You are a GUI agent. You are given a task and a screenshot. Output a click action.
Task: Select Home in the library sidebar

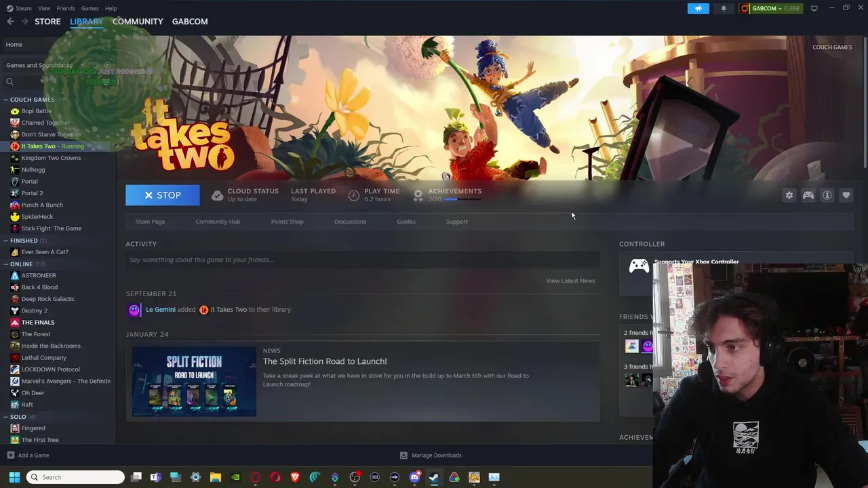(x=14, y=45)
